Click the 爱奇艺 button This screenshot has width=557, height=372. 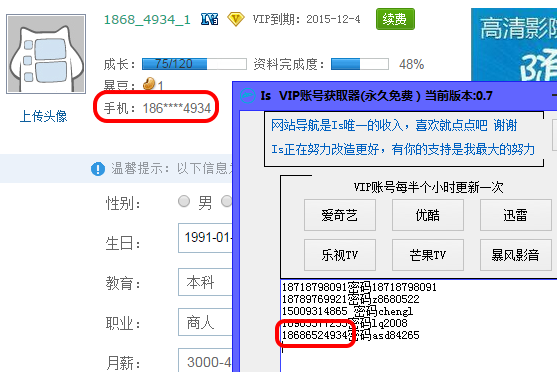tap(340, 215)
